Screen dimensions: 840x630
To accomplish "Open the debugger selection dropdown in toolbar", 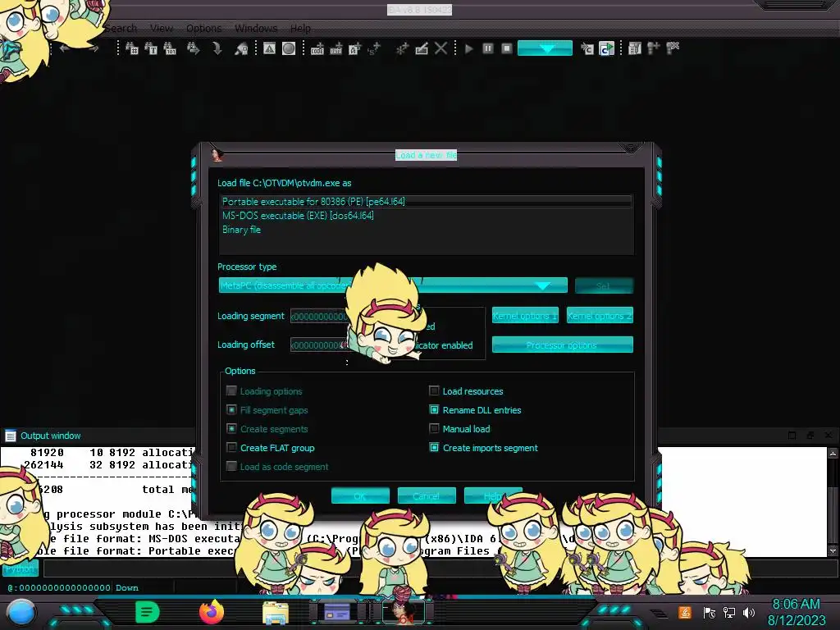I will [545, 48].
